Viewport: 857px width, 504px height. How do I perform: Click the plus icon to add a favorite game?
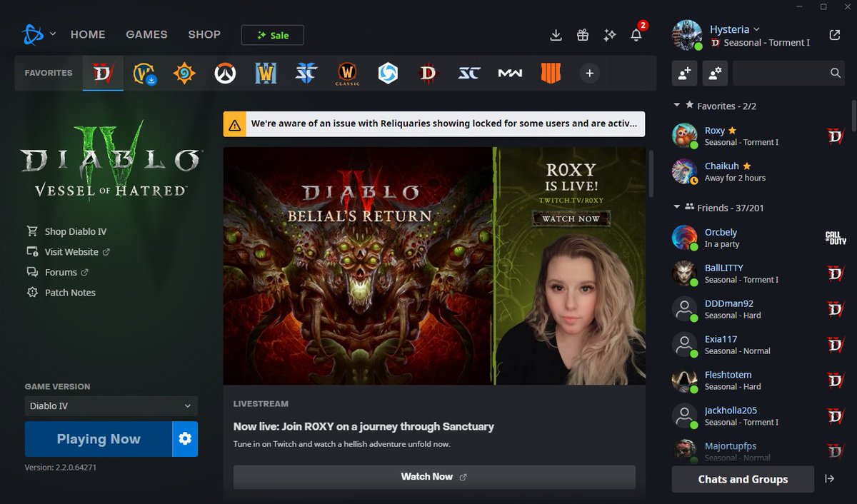click(x=589, y=72)
